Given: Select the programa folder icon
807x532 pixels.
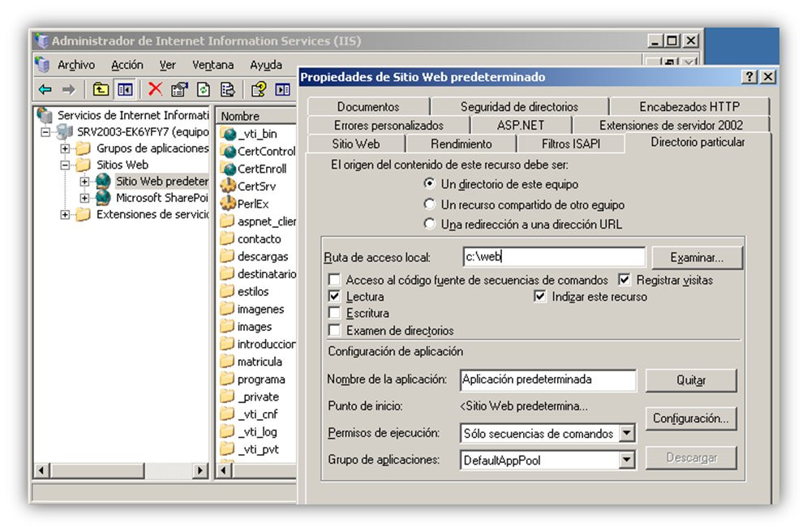Looking at the screenshot, I should 227,380.
